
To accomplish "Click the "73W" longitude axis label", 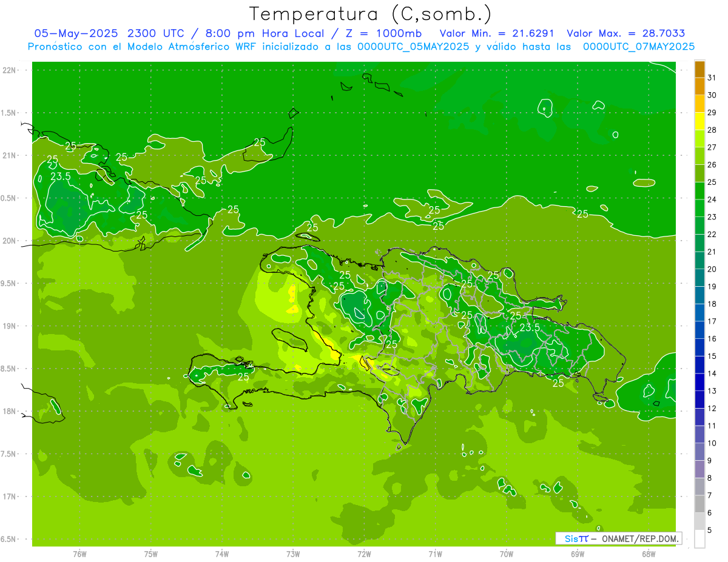I will 293,554.
